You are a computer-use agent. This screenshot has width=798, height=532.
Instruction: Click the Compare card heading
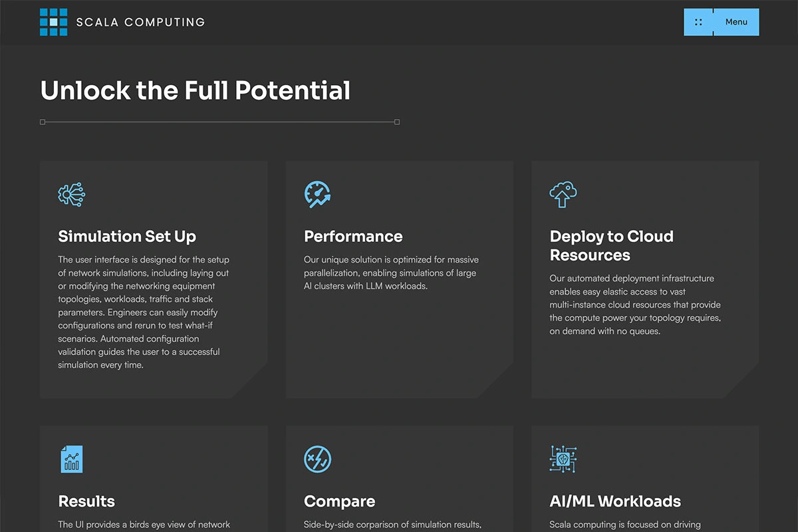[x=339, y=501]
